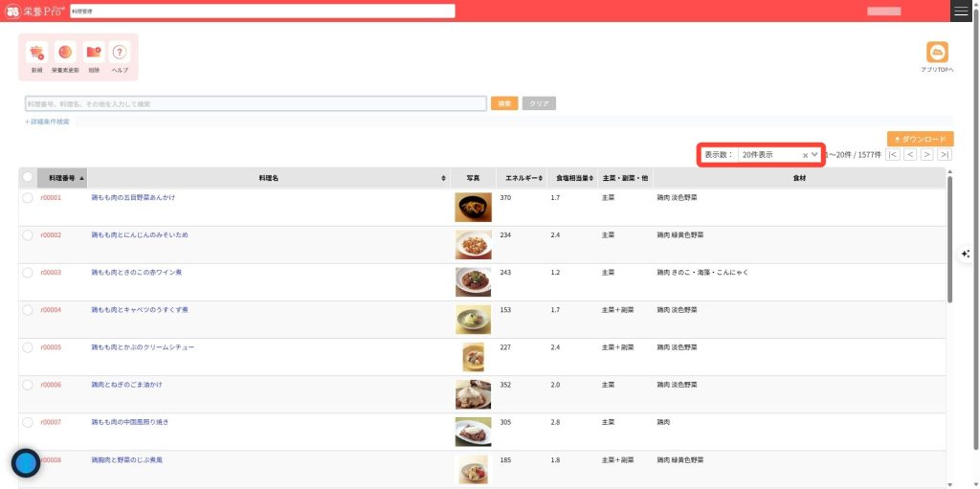Expand the 詳細条件検索 advanced search section

pos(48,122)
